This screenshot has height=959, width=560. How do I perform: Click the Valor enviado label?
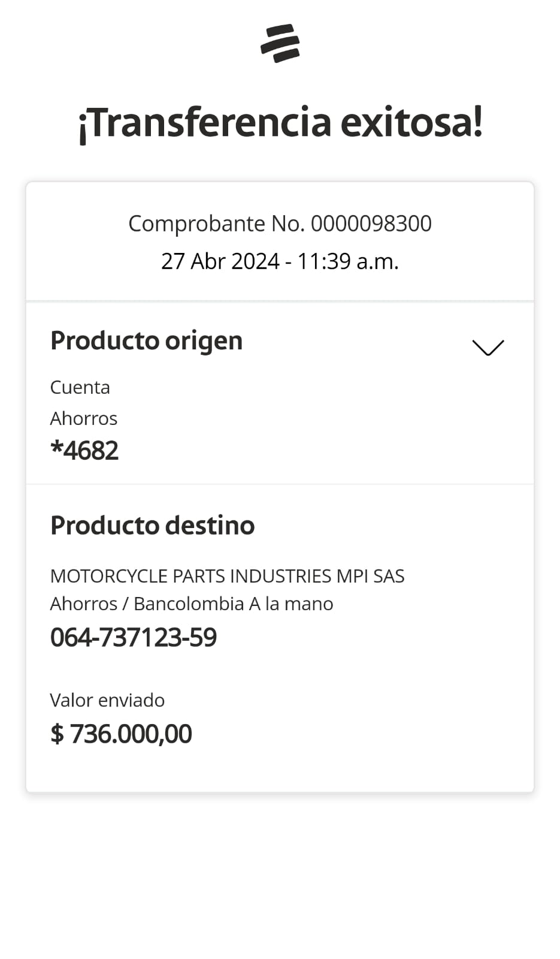107,700
